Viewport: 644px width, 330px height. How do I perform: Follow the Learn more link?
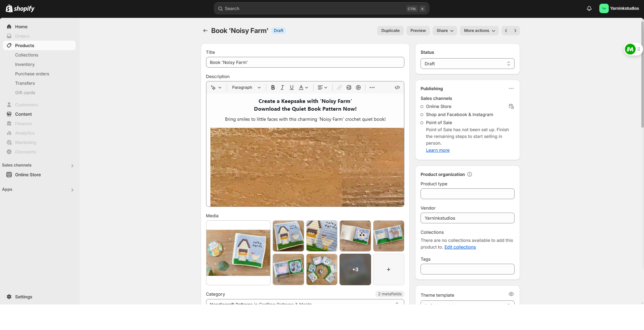click(x=438, y=150)
